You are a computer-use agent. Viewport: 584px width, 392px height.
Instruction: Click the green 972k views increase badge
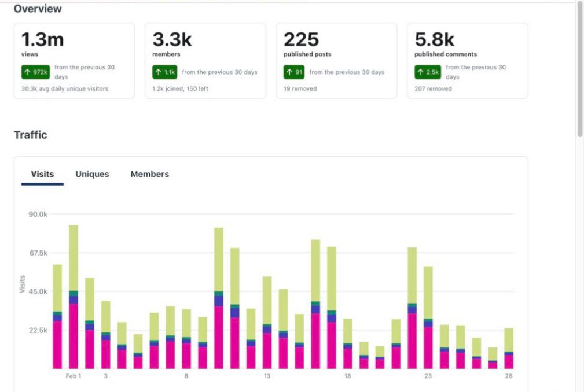(36, 72)
